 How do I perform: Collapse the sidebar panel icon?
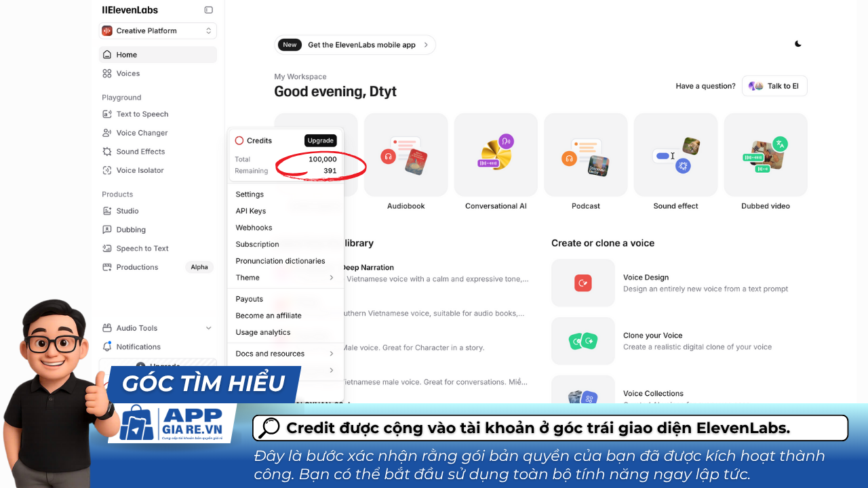208,10
